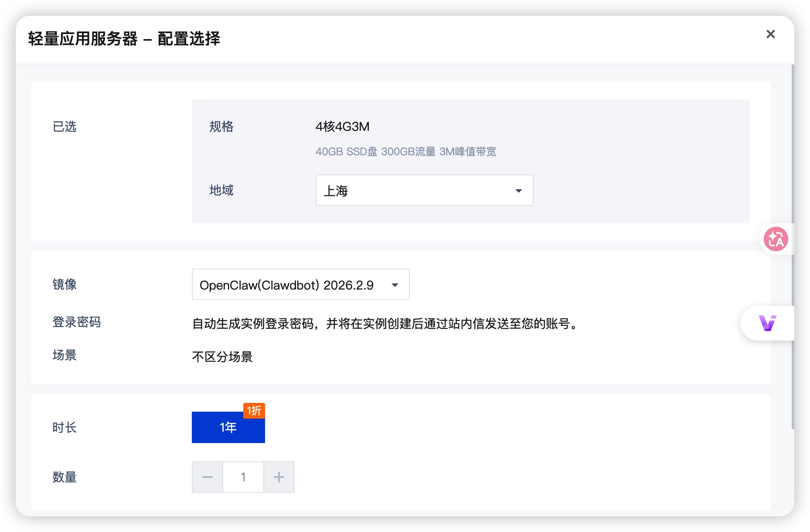The width and height of the screenshot is (810, 532).
Task: Click the 数量 quantity input field
Action: (x=243, y=477)
